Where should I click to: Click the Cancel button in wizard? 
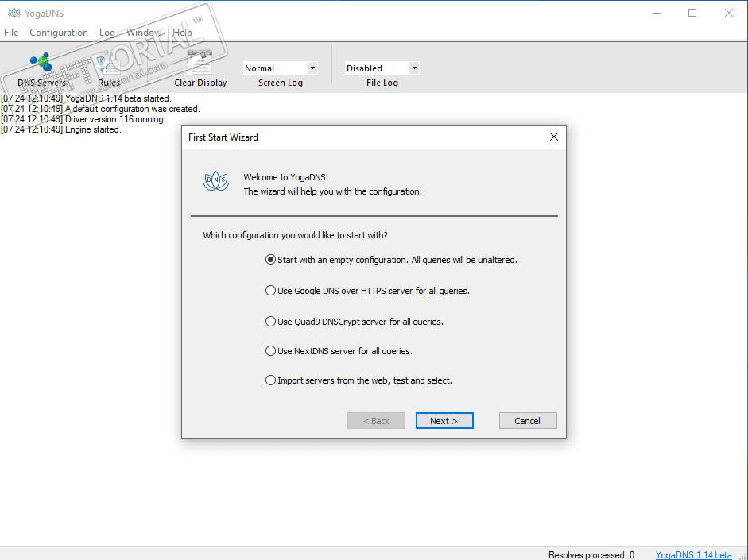pyautogui.click(x=528, y=421)
